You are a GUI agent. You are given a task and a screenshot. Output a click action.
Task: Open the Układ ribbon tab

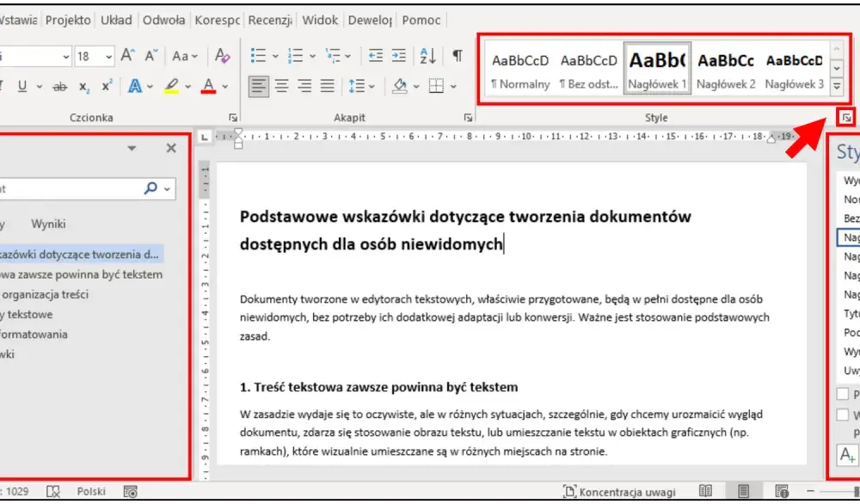point(116,21)
